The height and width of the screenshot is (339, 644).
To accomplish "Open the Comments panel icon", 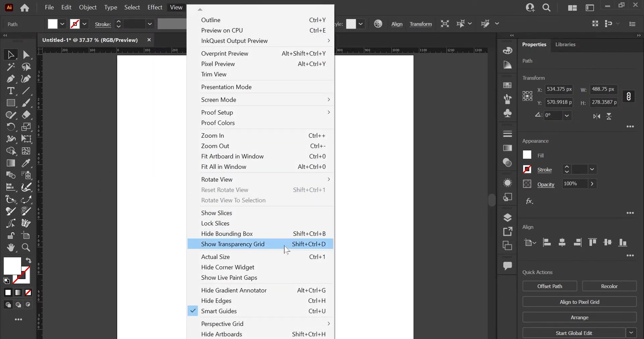I will click(x=508, y=266).
